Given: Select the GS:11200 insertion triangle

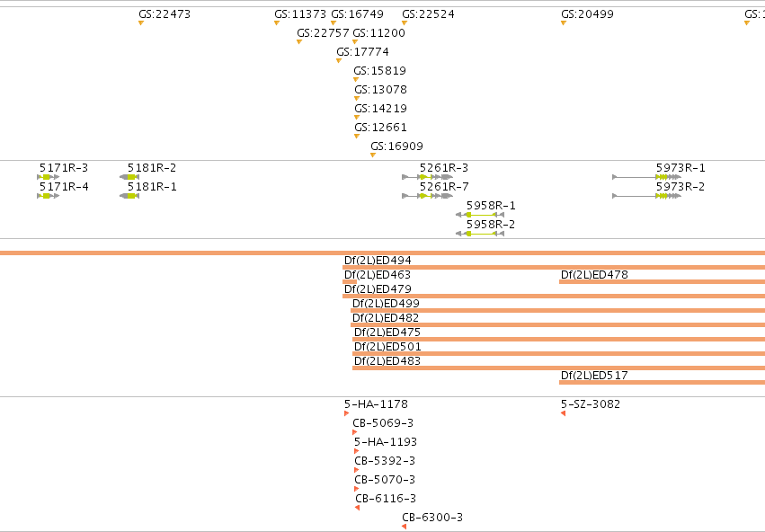Looking at the screenshot, I should (x=355, y=42).
